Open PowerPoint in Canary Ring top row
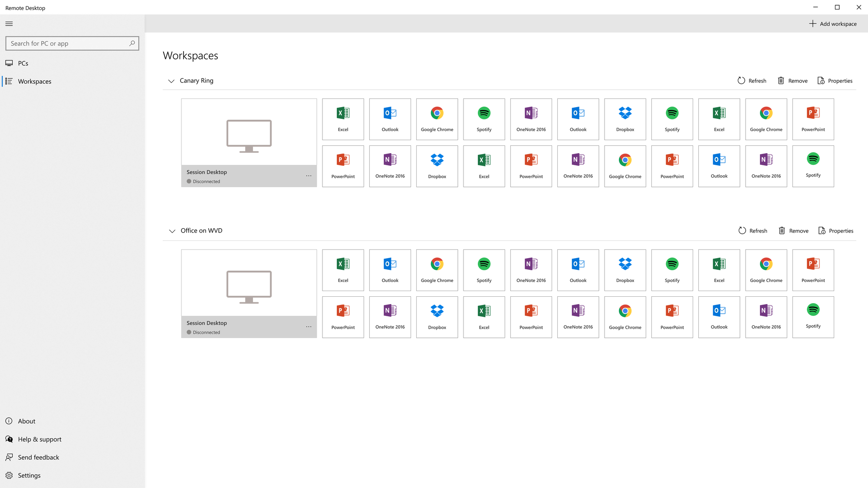 pos(813,119)
